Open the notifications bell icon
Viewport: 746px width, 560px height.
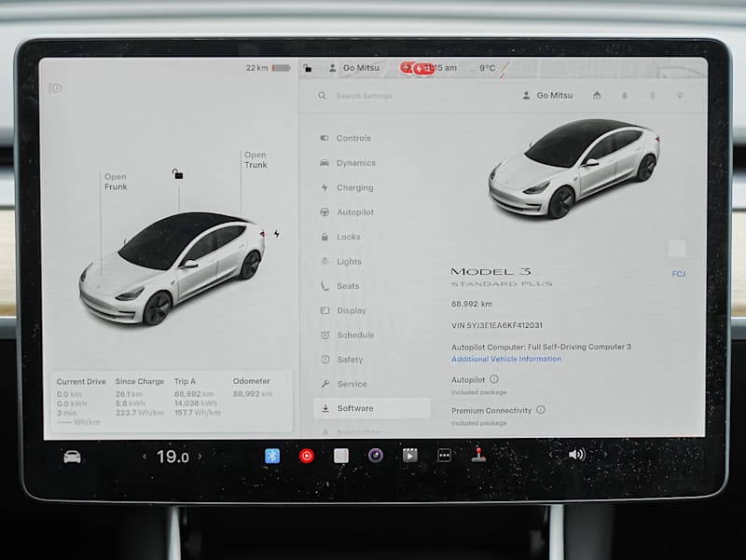pyautogui.click(x=624, y=96)
